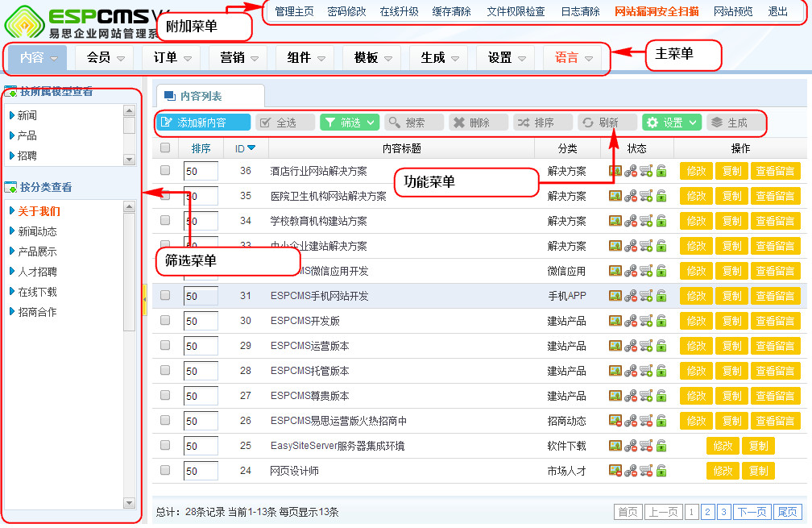
Task: Go to 管理主页 in the top menu
Action: pos(294,11)
